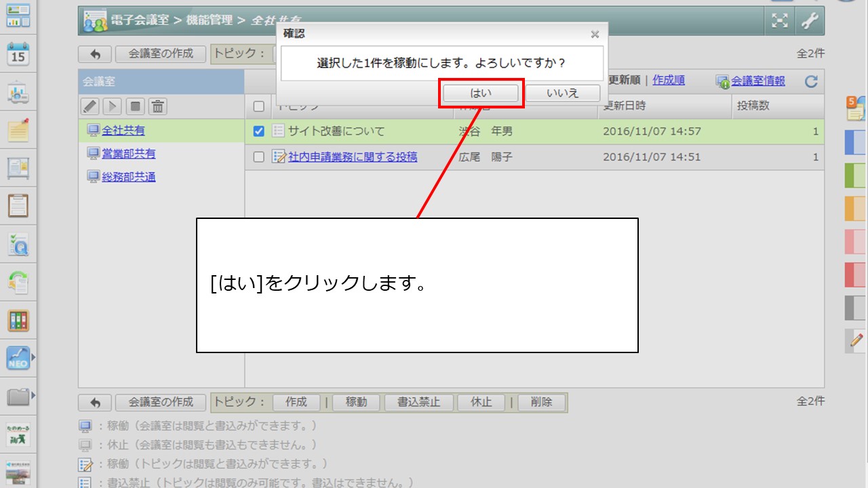Click the author name 広尾 陽子
Viewport: 868px width, 488px height.
[486, 157]
